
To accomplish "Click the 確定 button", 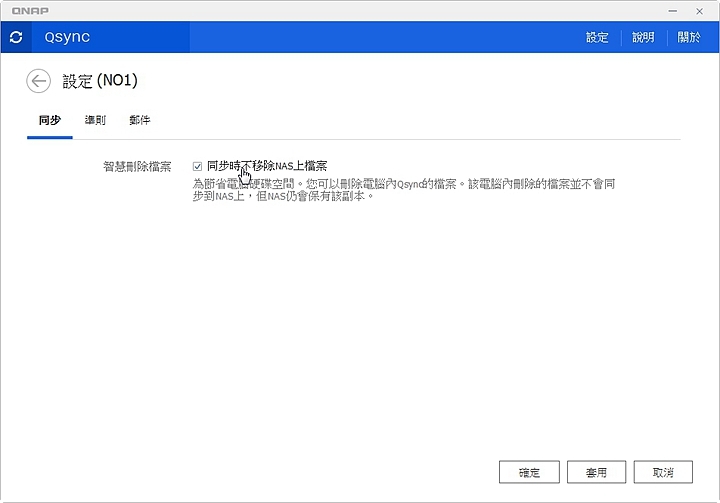I will point(529,472).
